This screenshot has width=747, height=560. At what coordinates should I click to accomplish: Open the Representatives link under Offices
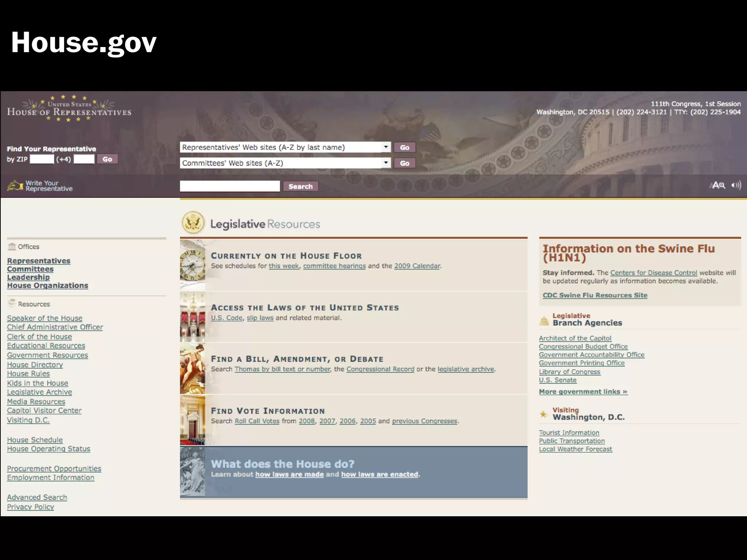coord(39,261)
